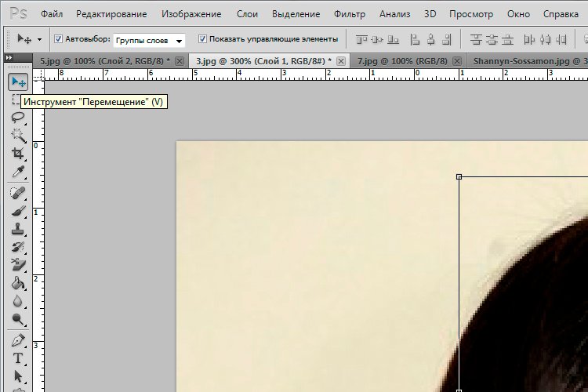Click the top-left transform handle on canvas

click(x=459, y=177)
